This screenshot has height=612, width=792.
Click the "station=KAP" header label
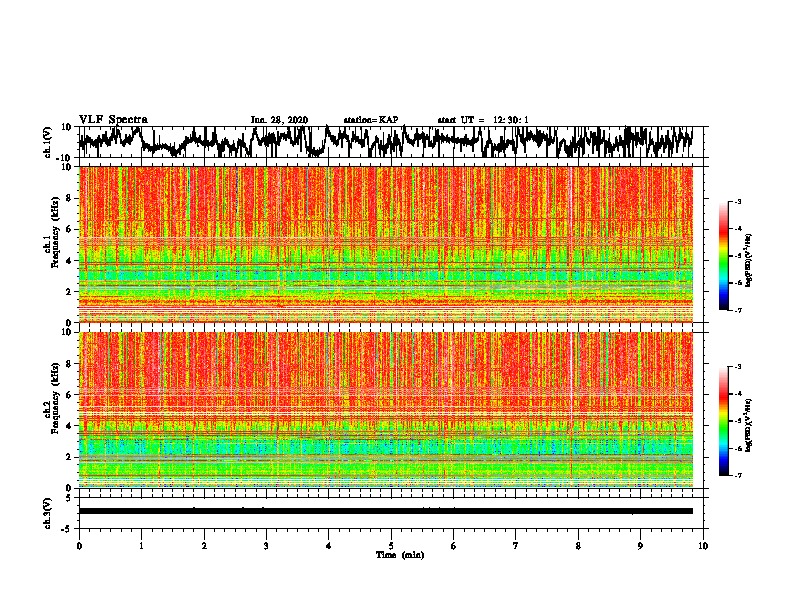371,120
